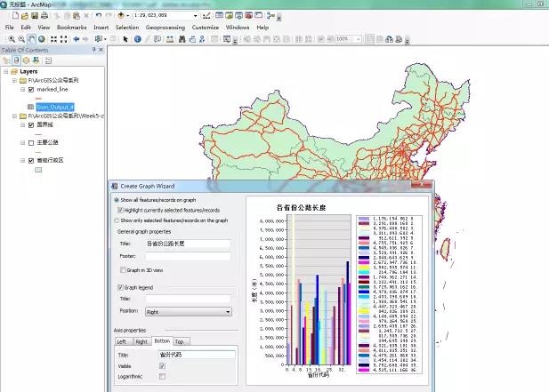Switch TOC to List By Visibility
549x392 pixels.
tap(26, 60)
